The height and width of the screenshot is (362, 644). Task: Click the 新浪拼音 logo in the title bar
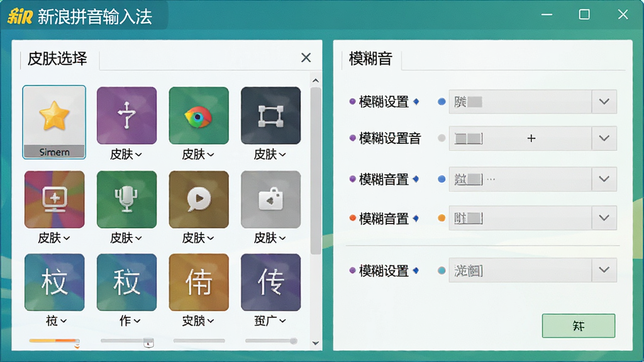pos(19,16)
